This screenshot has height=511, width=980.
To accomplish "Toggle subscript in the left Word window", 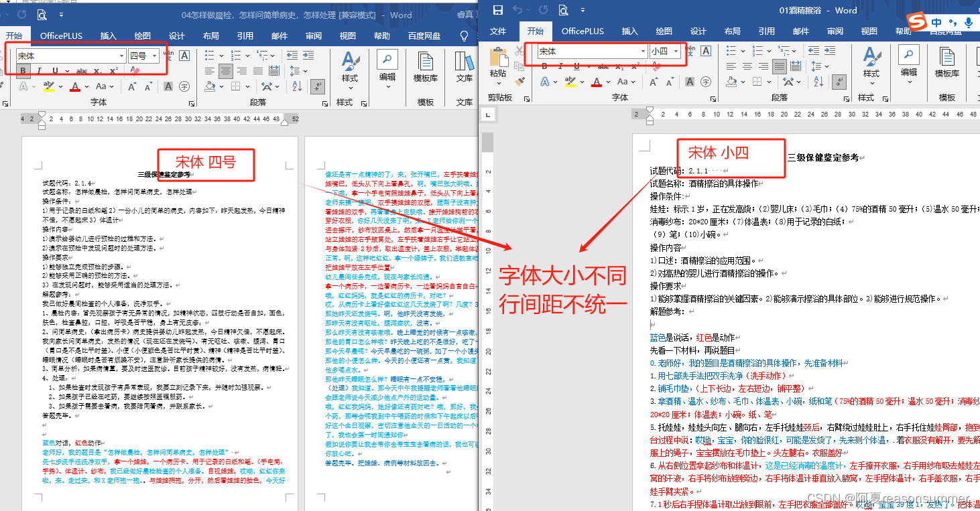I will click(98, 70).
